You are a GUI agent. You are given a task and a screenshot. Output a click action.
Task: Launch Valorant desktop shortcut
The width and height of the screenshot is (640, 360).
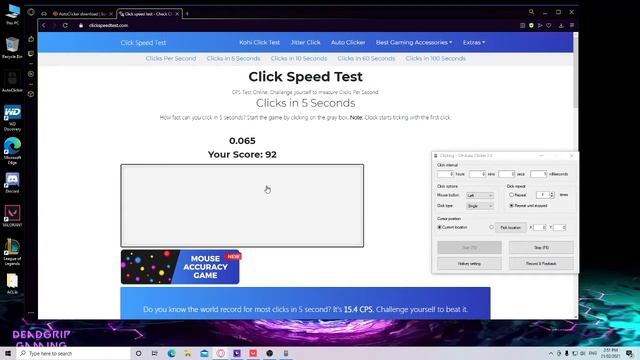pos(12,216)
